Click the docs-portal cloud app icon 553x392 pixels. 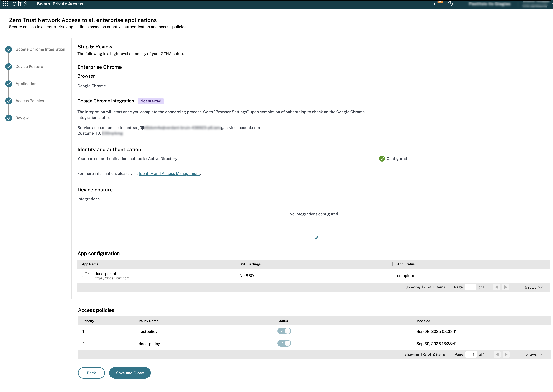point(86,275)
